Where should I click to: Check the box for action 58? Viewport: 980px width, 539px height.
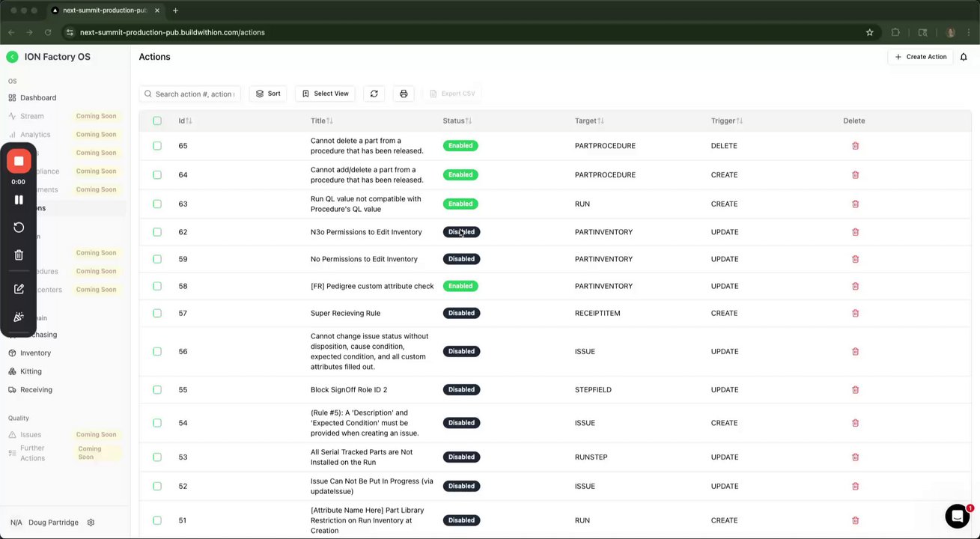[157, 286]
